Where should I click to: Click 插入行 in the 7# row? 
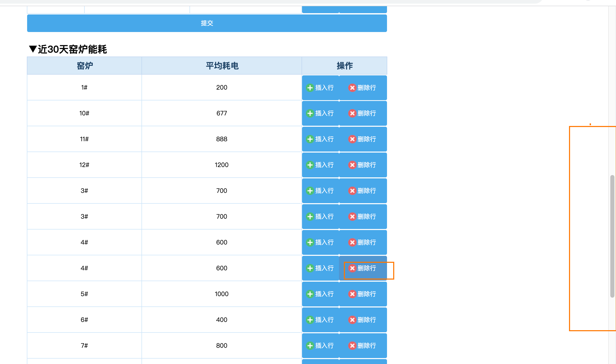tap(320, 346)
